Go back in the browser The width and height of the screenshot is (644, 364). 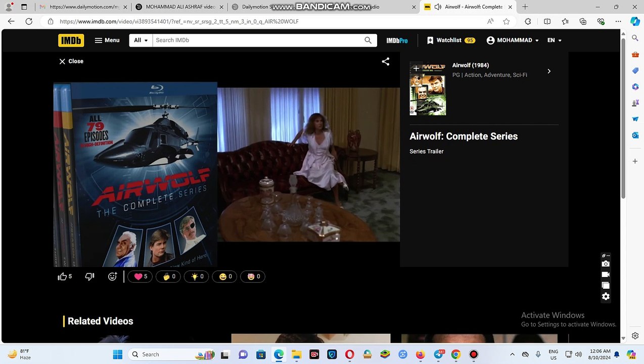tap(11, 21)
